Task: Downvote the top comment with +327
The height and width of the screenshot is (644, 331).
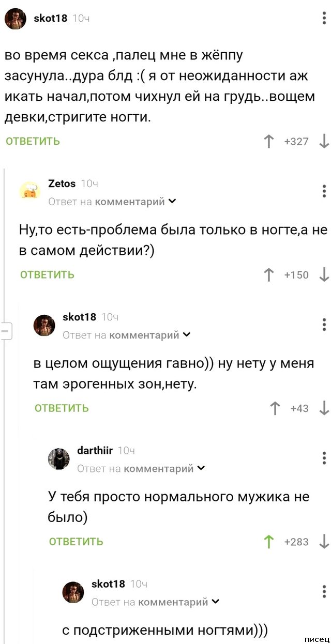Action: click(x=324, y=141)
